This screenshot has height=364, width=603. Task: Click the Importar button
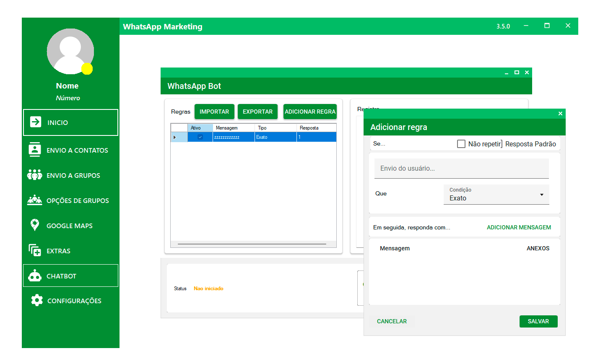point(214,112)
